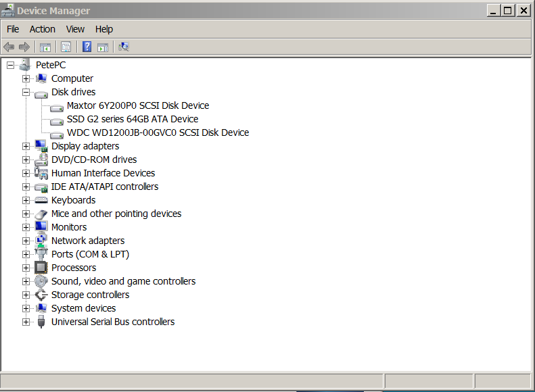Expand the Keyboards node
The image size is (535, 392).
(26, 201)
